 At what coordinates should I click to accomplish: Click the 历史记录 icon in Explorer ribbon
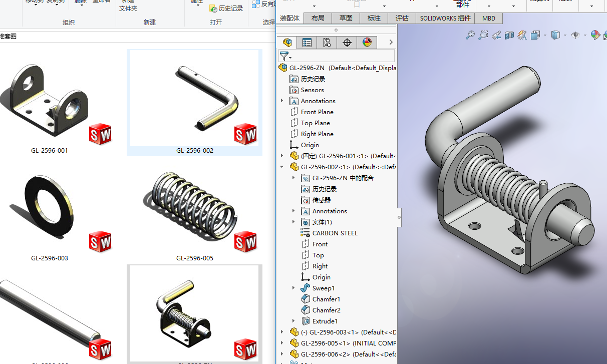[x=212, y=8]
